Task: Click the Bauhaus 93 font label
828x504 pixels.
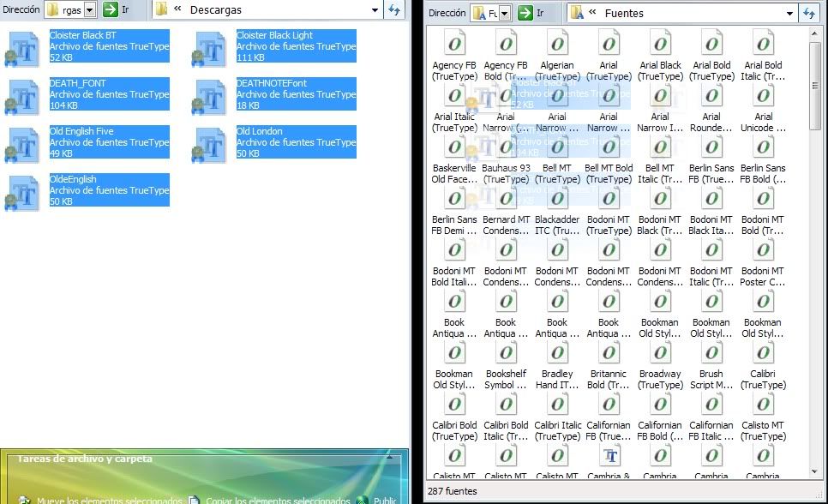Action: pyautogui.click(x=506, y=173)
